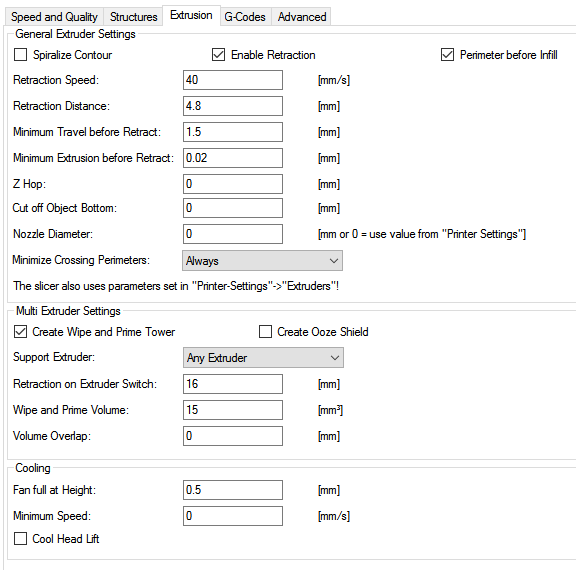Click the Retraction Distance label
This screenshot has width=576, height=570.
pyautogui.click(x=61, y=106)
